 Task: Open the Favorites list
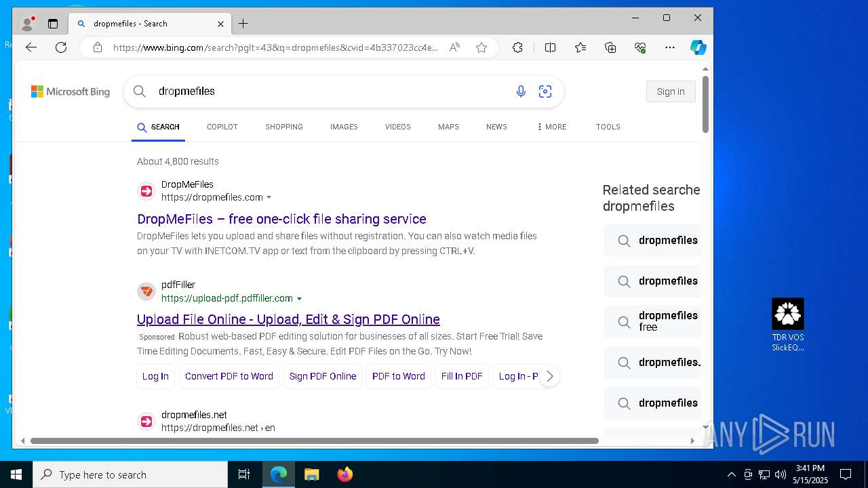580,47
